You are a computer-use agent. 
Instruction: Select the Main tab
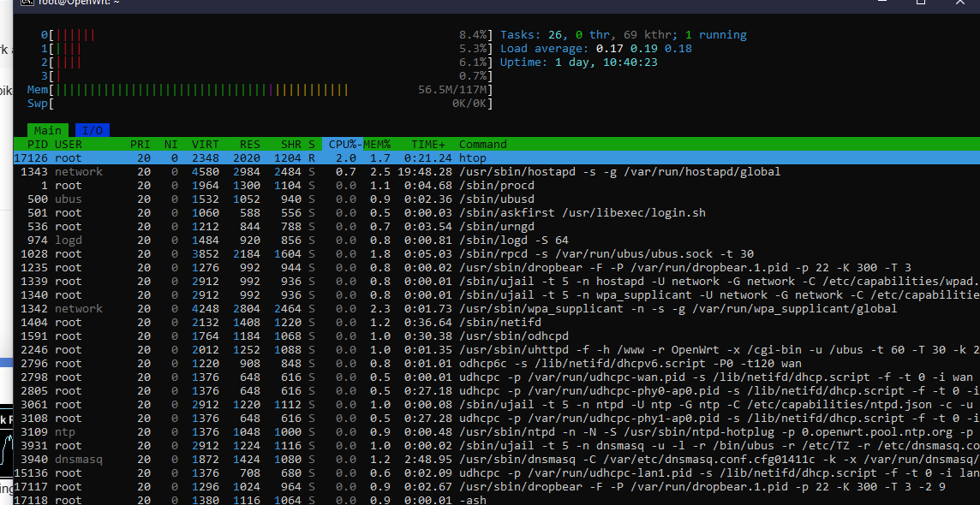pyautogui.click(x=48, y=130)
